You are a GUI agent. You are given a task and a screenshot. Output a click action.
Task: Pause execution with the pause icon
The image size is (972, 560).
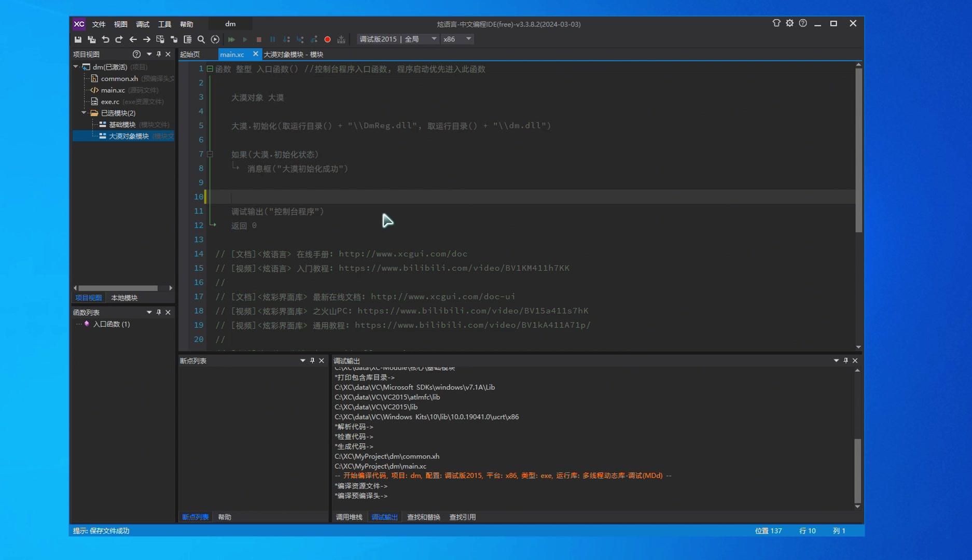click(272, 39)
